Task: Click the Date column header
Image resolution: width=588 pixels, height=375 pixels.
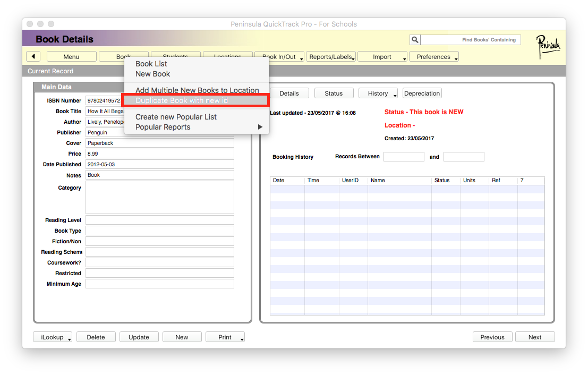Action: [287, 181]
